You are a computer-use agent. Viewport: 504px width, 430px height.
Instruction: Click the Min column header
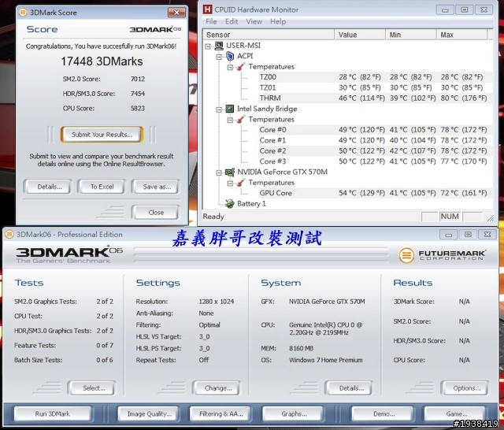point(411,35)
